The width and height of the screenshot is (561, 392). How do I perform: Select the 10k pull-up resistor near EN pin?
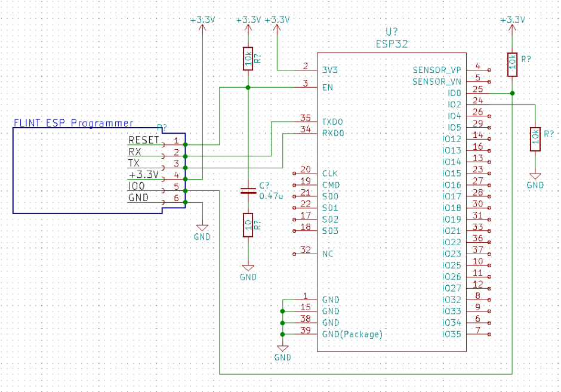pyautogui.click(x=247, y=60)
